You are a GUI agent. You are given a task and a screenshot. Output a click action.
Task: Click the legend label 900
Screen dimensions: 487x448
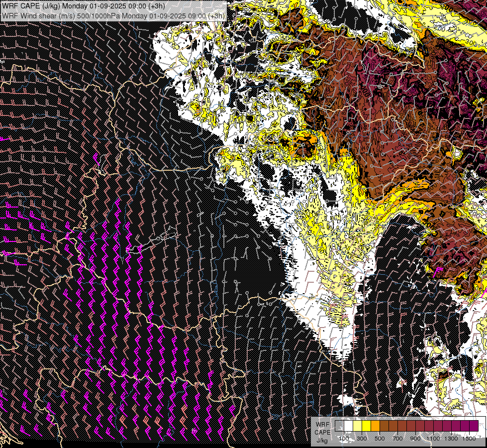(x=415, y=439)
